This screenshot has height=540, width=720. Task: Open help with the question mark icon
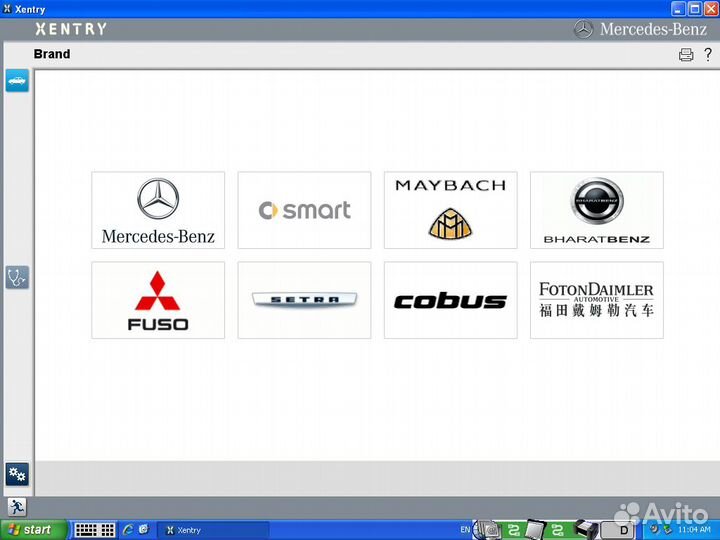point(707,55)
